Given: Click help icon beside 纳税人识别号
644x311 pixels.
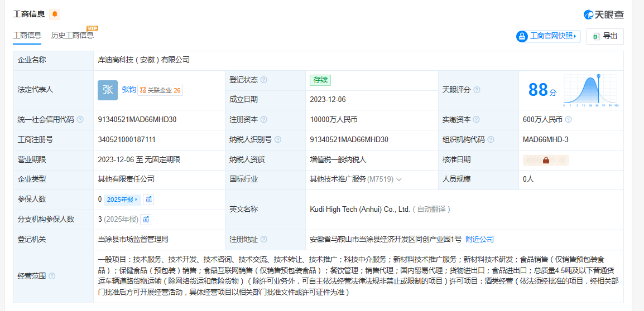Looking at the screenshot, I should [x=278, y=139].
